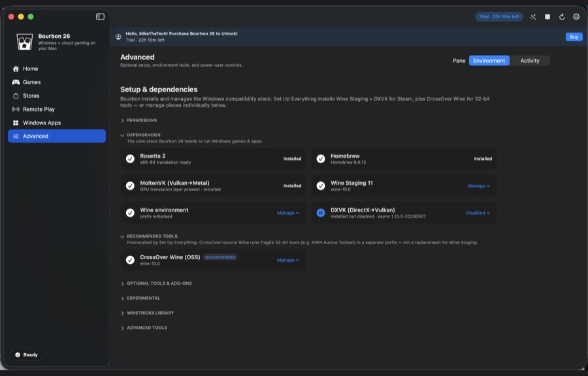Click the Rosetta 2 checkmark icon
Image resolution: width=588 pixels, height=376 pixels.
point(130,159)
